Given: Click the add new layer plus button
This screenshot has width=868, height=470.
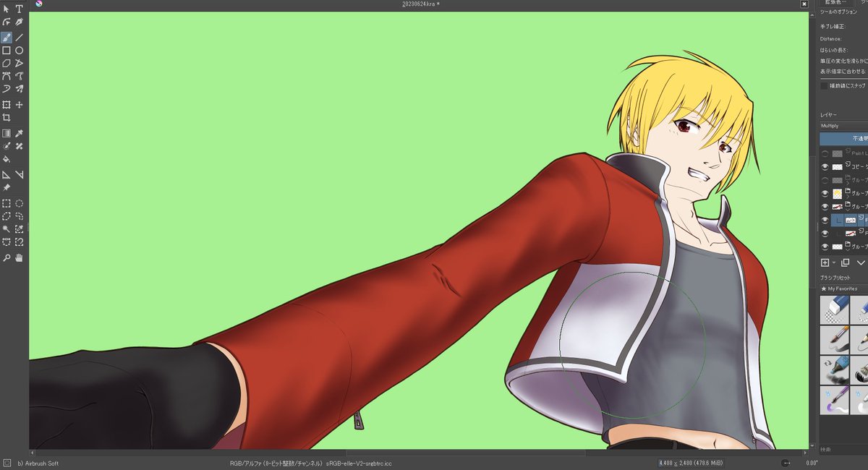Looking at the screenshot, I should point(825,262).
